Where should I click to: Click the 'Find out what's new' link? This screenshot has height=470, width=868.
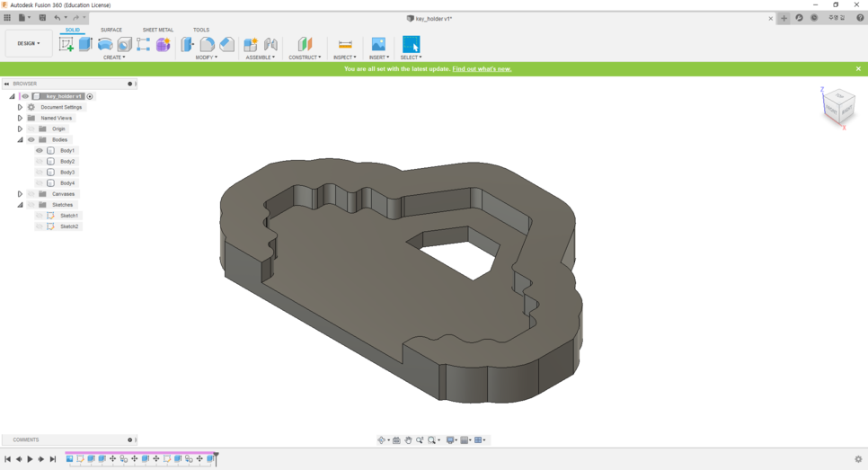click(482, 68)
